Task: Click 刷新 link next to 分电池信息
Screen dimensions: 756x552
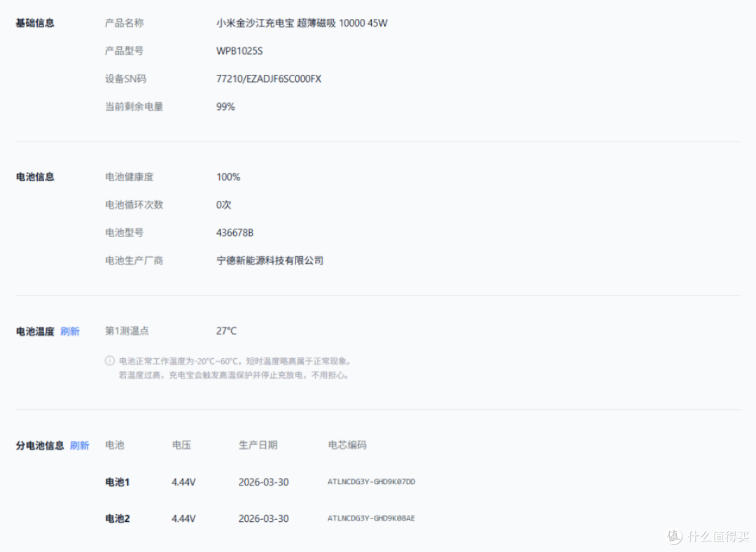Action: pos(80,446)
